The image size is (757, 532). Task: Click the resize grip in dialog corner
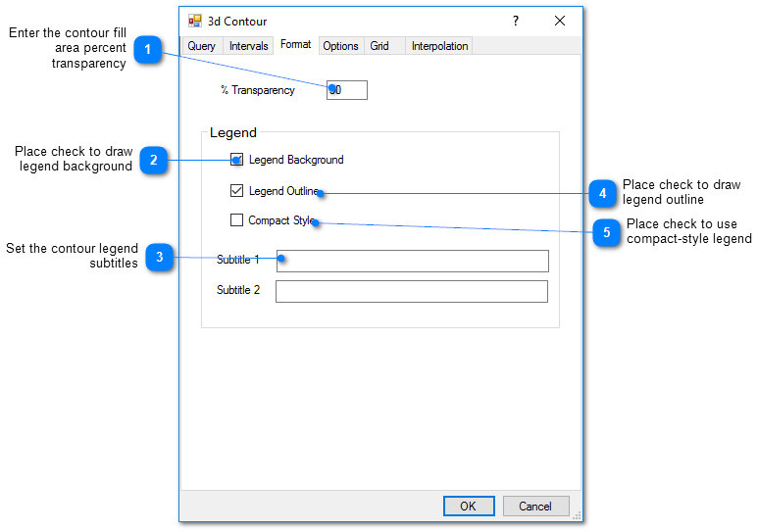pos(577,515)
